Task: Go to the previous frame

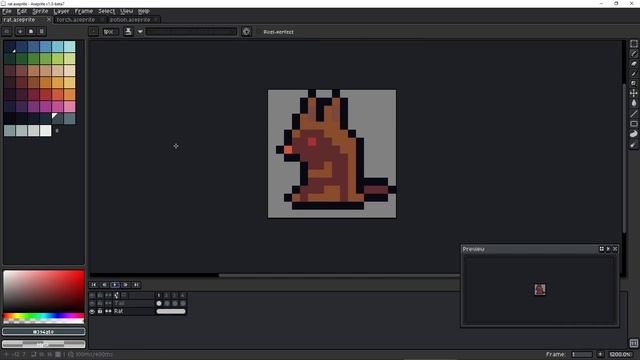Action: tap(104, 284)
